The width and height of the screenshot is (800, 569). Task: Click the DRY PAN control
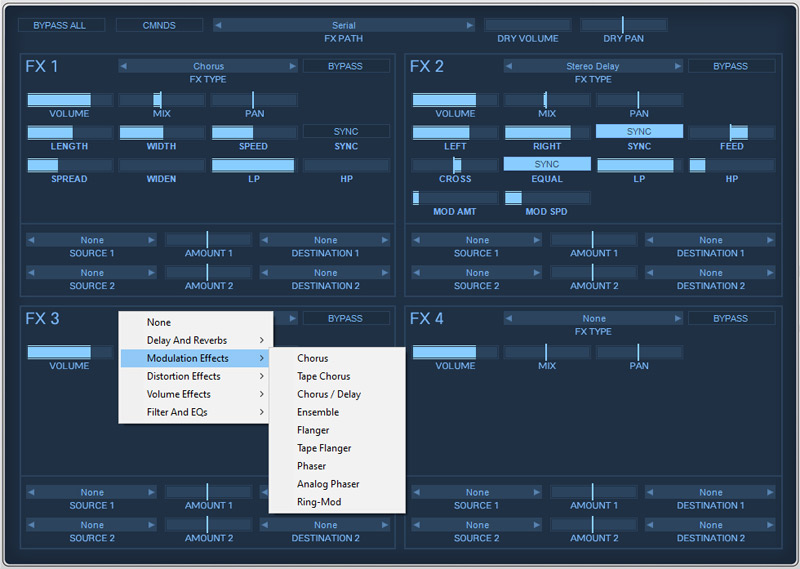click(x=623, y=25)
